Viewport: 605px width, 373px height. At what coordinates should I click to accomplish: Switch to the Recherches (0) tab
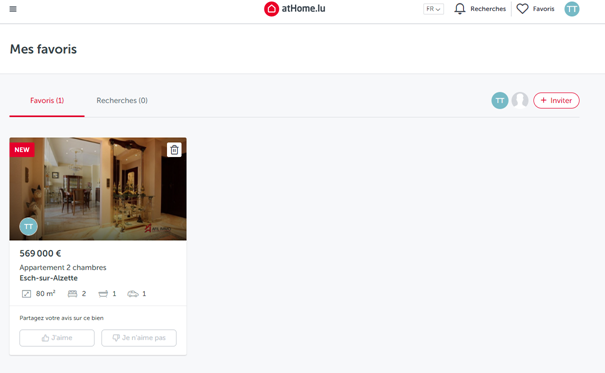[x=122, y=100]
